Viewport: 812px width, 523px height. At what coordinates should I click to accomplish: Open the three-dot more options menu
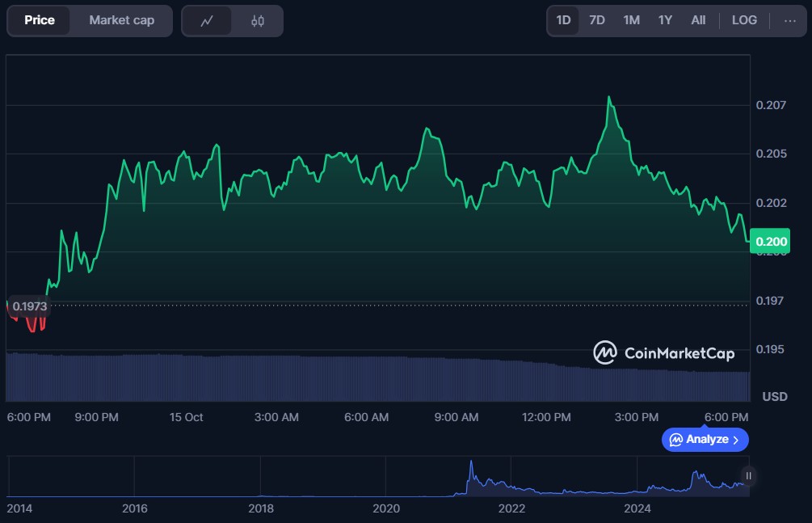pos(790,20)
